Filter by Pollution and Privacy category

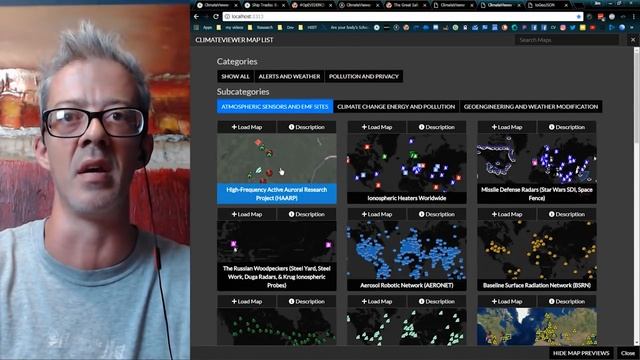point(364,76)
